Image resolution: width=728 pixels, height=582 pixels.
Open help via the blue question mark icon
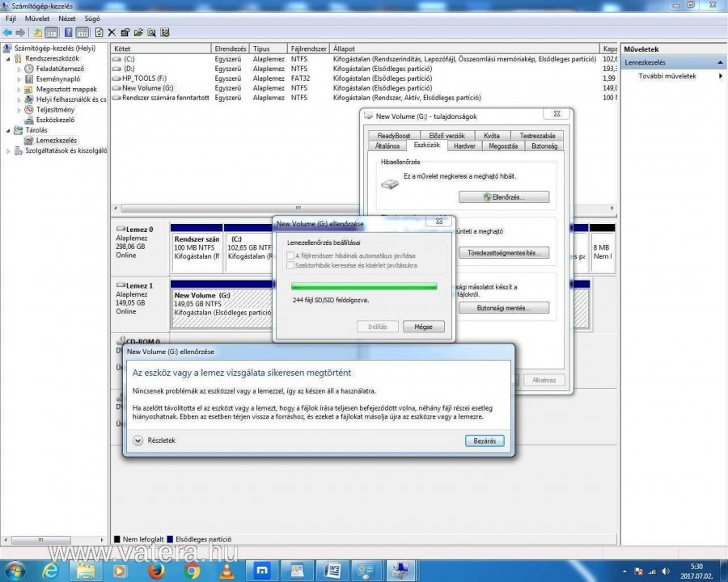(68, 32)
